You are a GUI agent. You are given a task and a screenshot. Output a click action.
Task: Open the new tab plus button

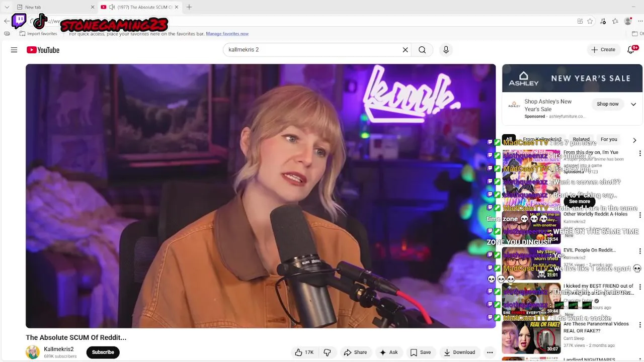(189, 7)
